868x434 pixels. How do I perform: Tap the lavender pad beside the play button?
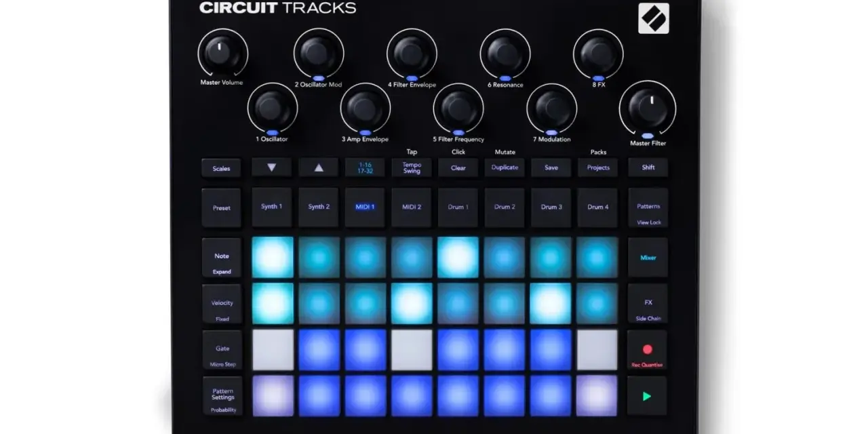coord(597,396)
